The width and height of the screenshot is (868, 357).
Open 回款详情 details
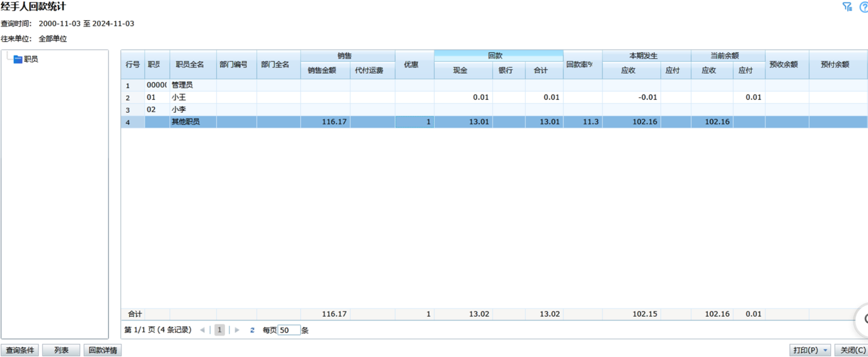tap(103, 350)
